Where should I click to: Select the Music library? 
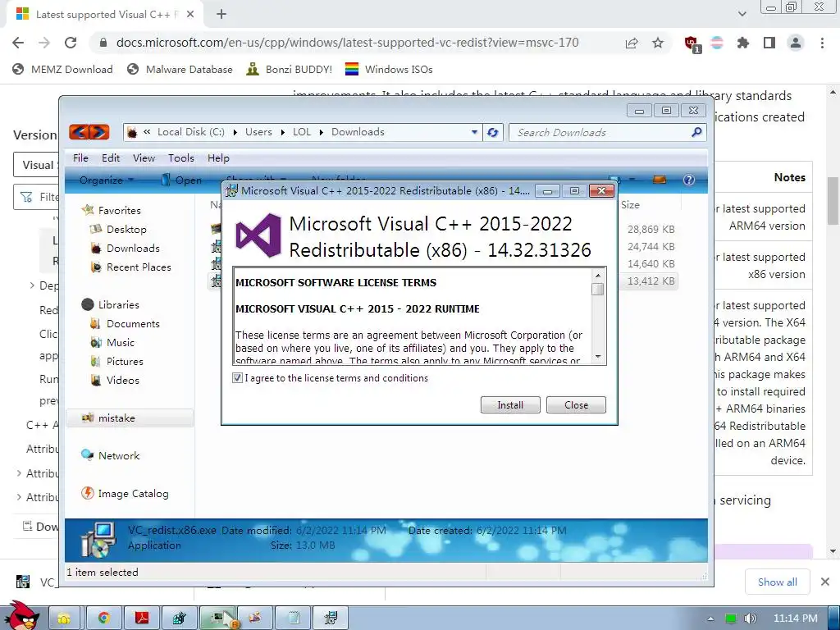(112, 342)
